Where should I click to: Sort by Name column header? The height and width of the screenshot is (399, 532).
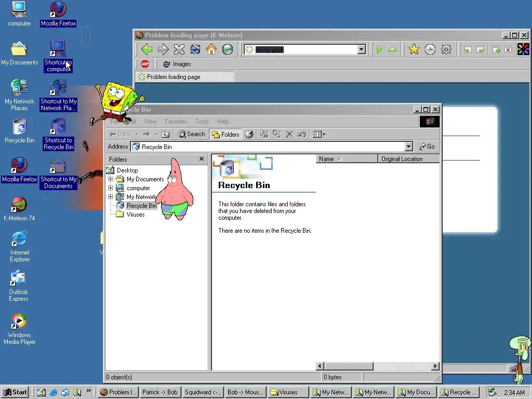(x=347, y=159)
